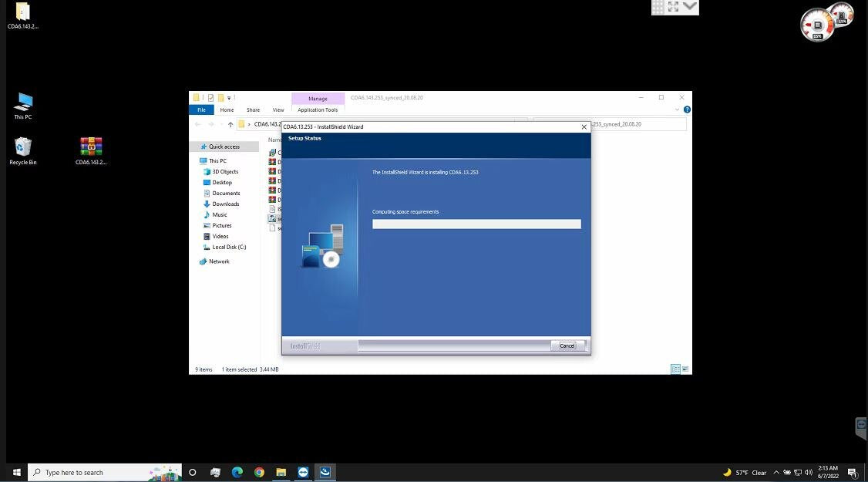Open Microsoft Edge from the taskbar

coord(237,472)
